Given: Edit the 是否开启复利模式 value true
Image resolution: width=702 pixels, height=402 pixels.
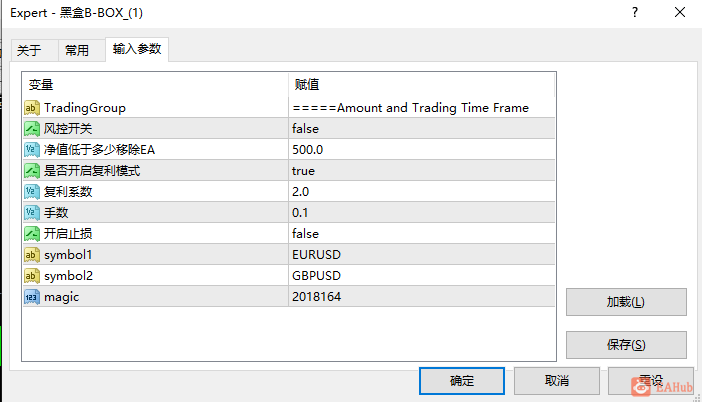Looking at the screenshot, I should 422,171.
